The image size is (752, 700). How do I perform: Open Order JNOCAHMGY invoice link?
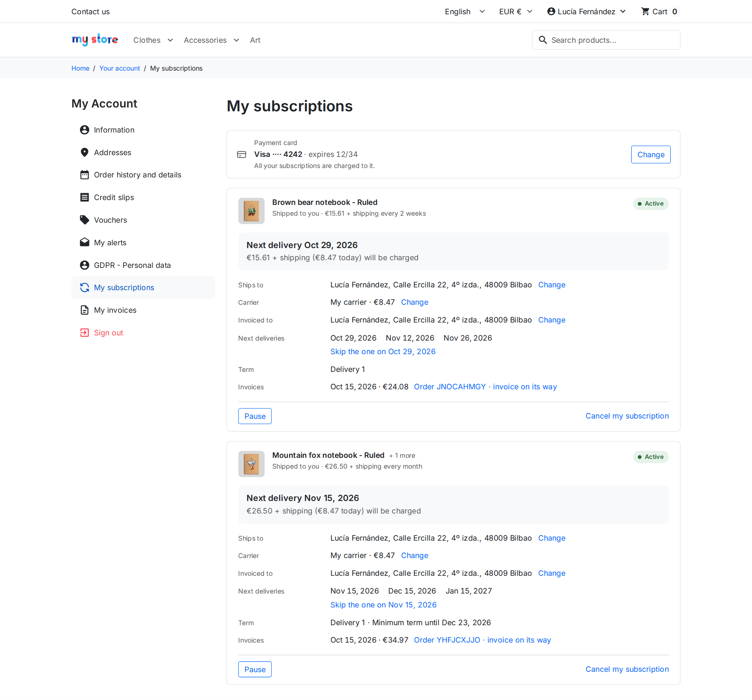(485, 386)
